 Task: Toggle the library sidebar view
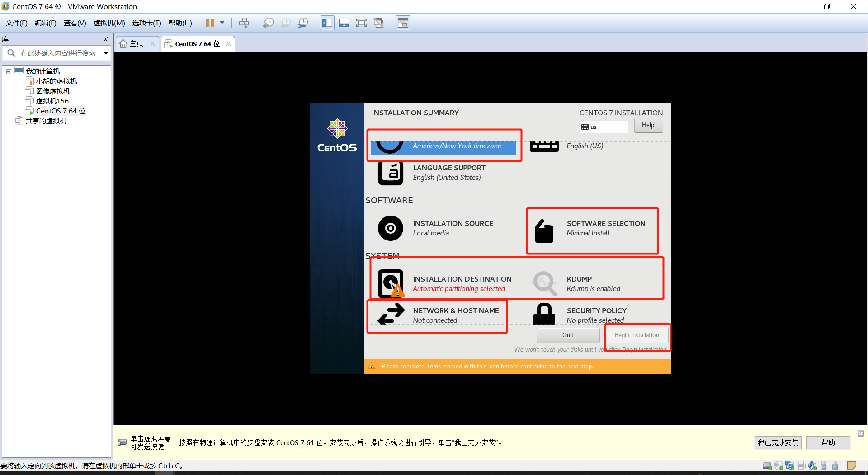coord(327,23)
